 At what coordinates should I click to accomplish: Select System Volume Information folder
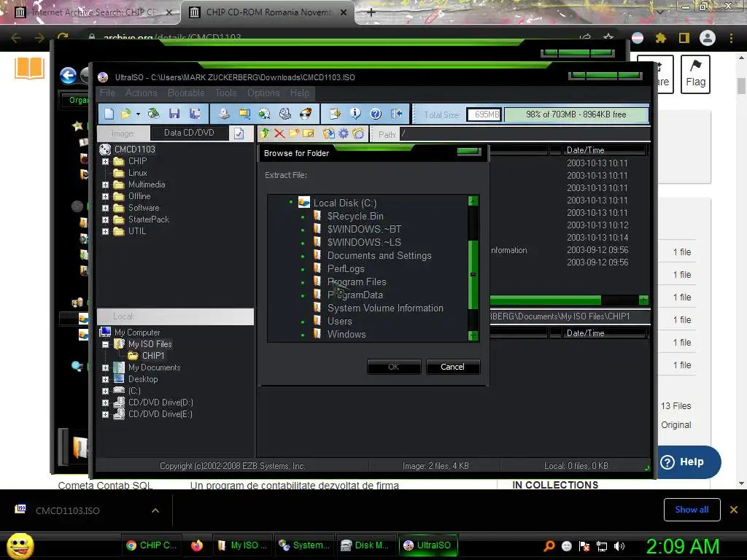click(x=385, y=308)
